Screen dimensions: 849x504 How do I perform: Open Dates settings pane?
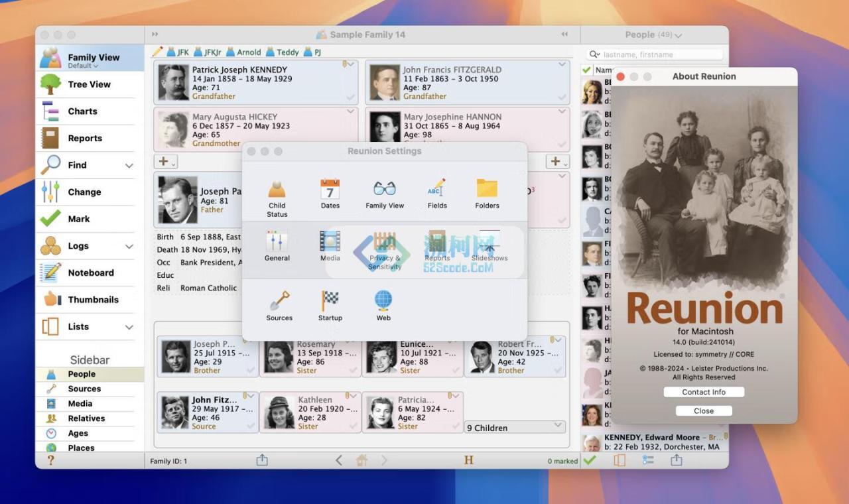pos(330,194)
